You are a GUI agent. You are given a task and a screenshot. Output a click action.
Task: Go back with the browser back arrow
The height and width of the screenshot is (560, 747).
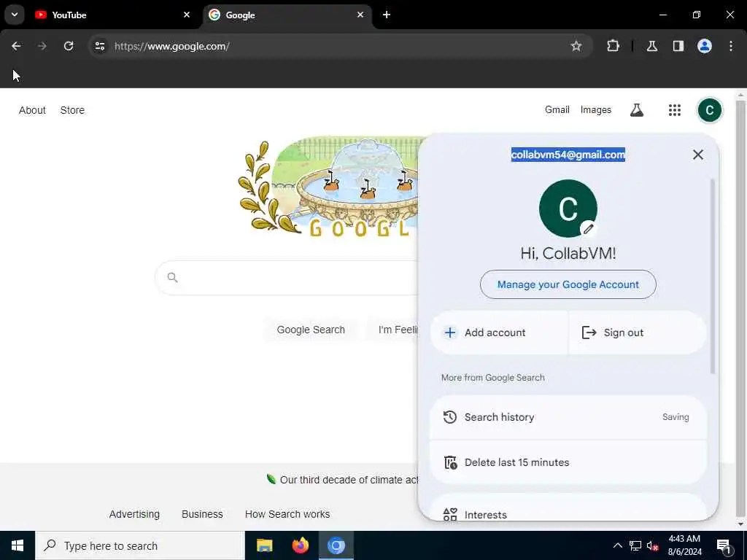tap(16, 46)
